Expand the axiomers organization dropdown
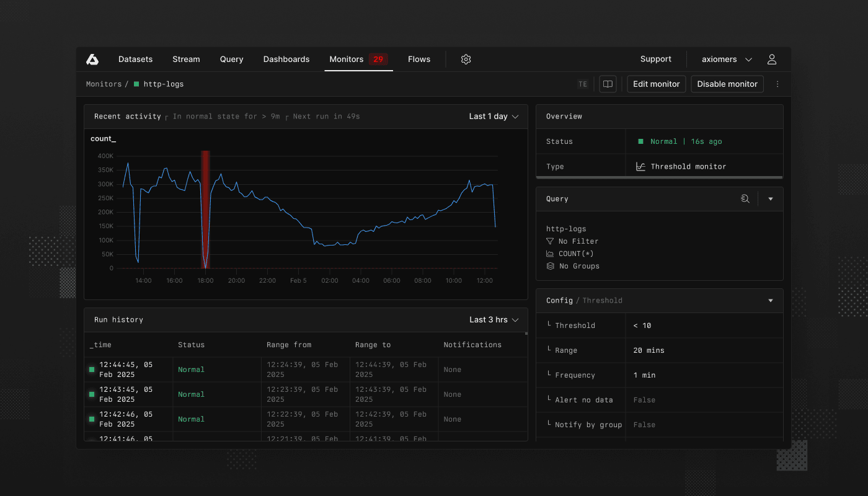 pyautogui.click(x=727, y=60)
